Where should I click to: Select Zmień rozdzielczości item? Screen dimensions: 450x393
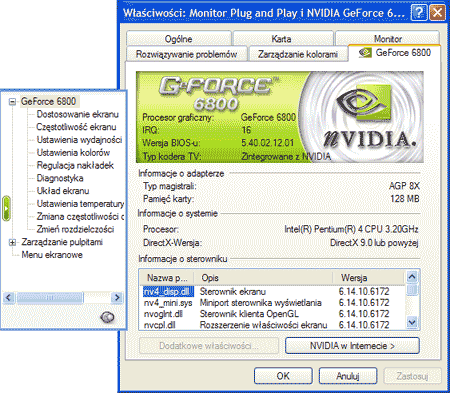(x=75, y=229)
